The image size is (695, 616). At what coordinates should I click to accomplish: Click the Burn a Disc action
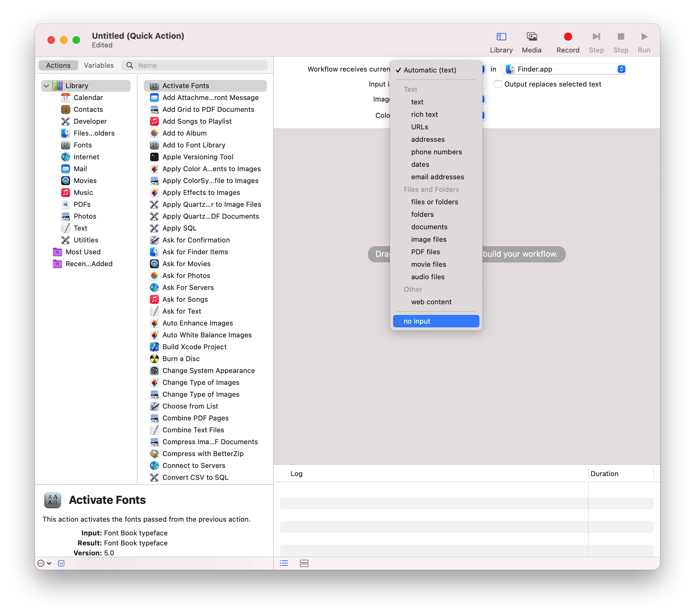[181, 359]
